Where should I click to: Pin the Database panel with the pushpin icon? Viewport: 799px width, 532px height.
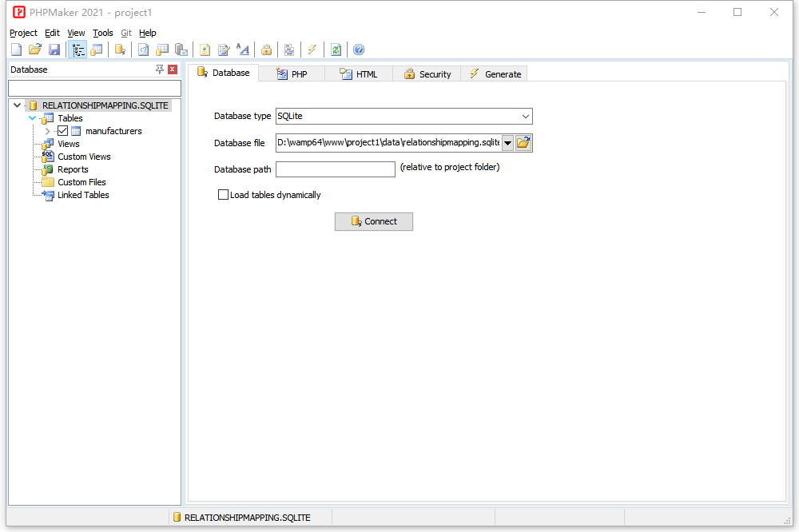pos(160,69)
